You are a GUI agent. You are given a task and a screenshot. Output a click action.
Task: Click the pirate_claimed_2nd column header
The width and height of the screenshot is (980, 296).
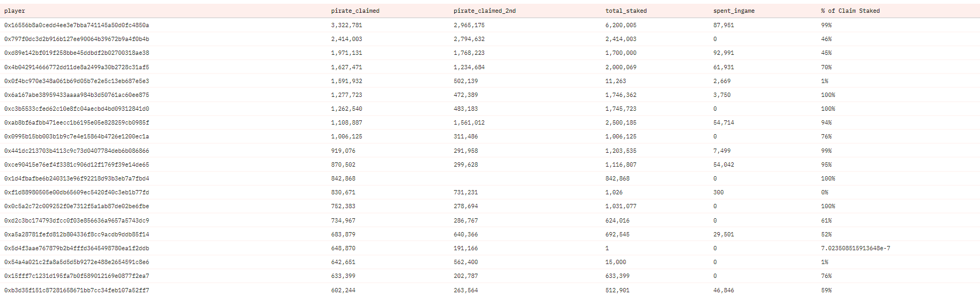point(485,11)
